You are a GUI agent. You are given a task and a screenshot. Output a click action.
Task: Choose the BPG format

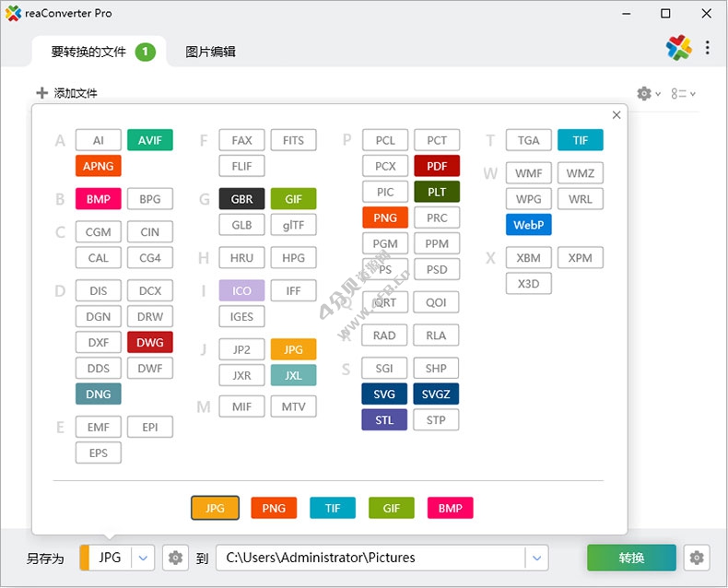[150, 199]
